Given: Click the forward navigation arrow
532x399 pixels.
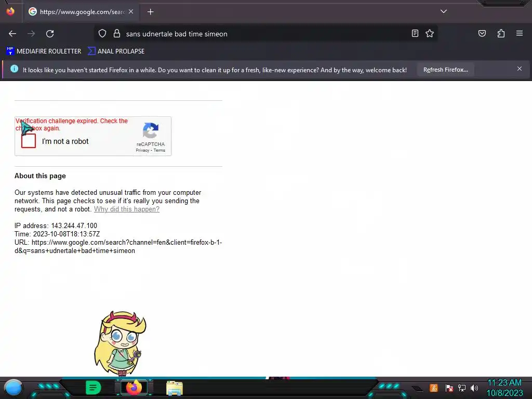Looking at the screenshot, I should [31, 34].
